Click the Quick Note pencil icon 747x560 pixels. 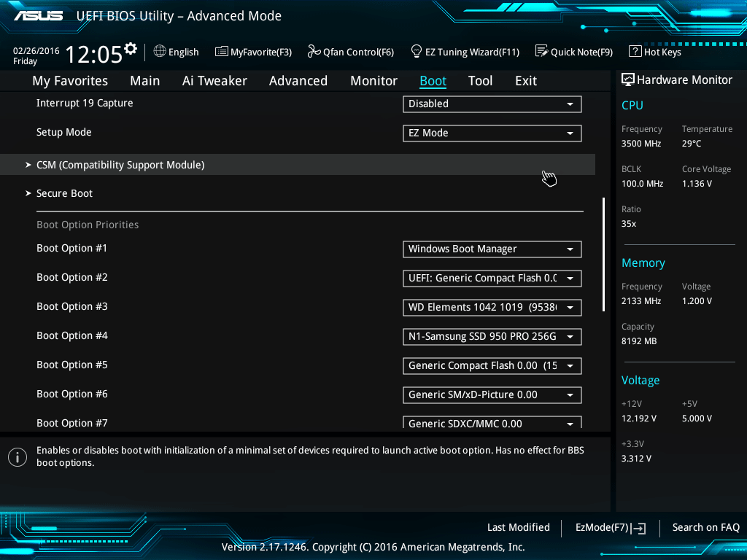tap(542, 51)
